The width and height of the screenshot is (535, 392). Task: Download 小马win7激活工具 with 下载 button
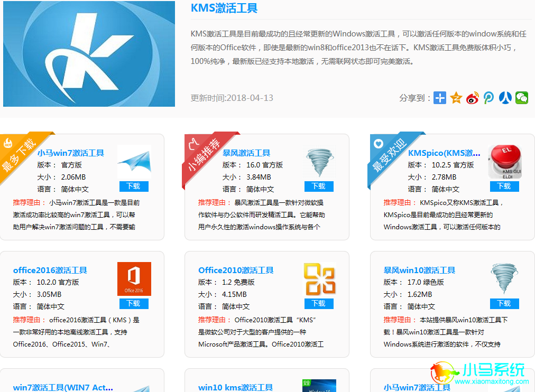[x=134, y=186]
